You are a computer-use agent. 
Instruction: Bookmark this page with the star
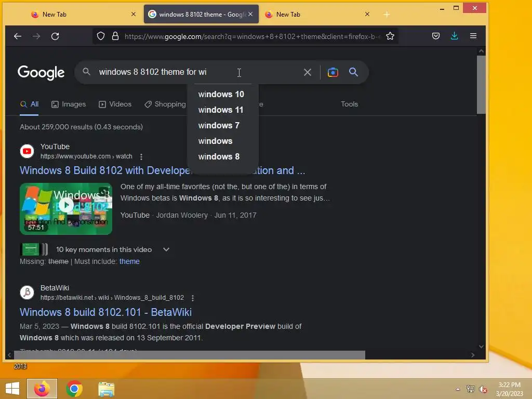(390, 36)
